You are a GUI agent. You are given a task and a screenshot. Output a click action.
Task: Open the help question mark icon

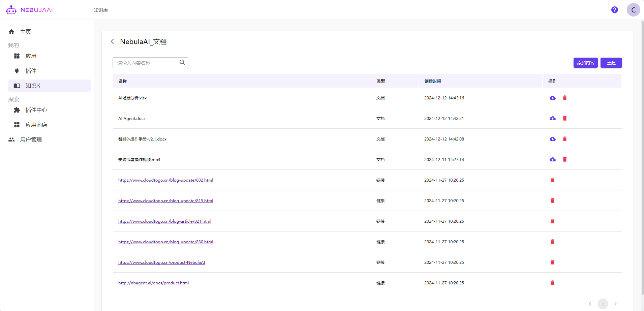pyautogui.click(x=614, y=10)
